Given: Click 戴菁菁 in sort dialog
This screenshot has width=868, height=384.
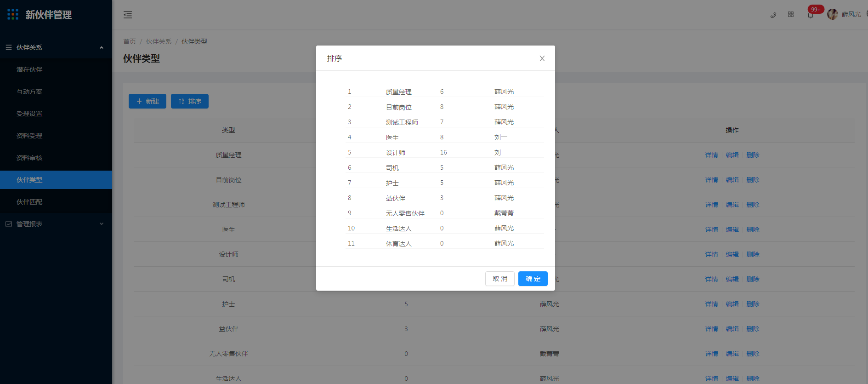Looking at the screenshot, I should point(504,213).
